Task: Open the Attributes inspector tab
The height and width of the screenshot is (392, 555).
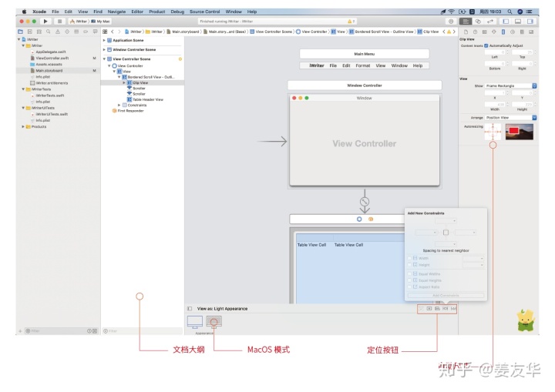Action: click(x=494, y=32)
